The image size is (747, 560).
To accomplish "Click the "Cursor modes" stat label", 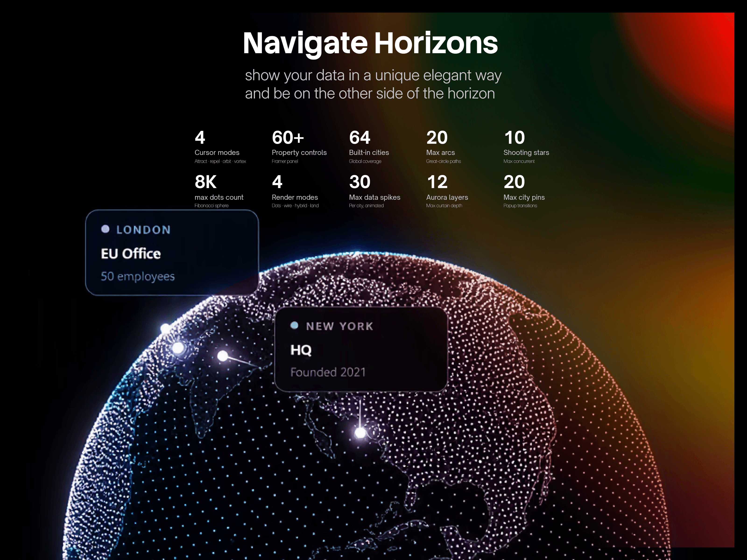I will 217,153.
